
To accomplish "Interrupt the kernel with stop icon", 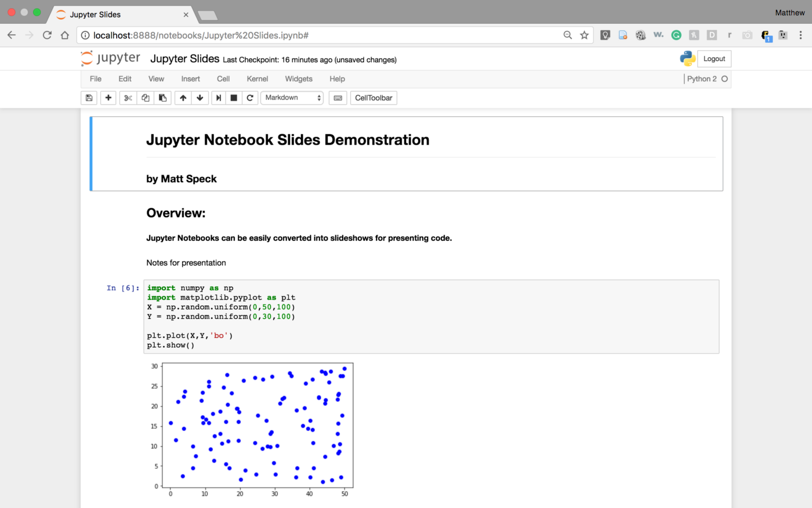I will (233, 98).
